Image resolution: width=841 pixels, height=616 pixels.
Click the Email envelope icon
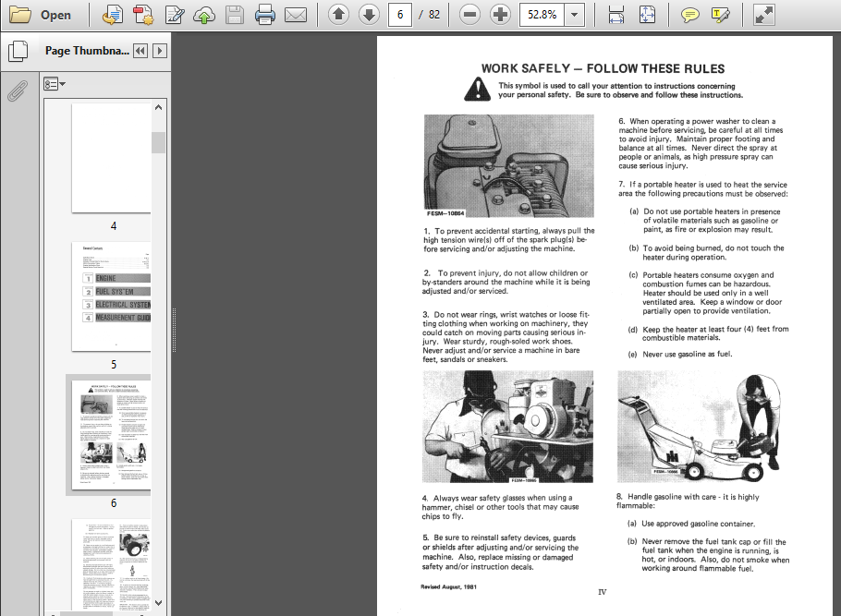296,15
